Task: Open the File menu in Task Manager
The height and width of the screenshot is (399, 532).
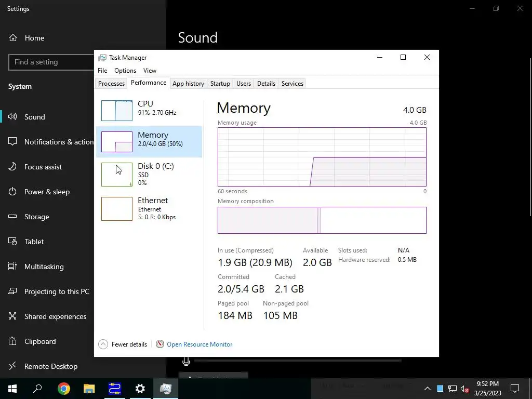Action: click(102, 71)
